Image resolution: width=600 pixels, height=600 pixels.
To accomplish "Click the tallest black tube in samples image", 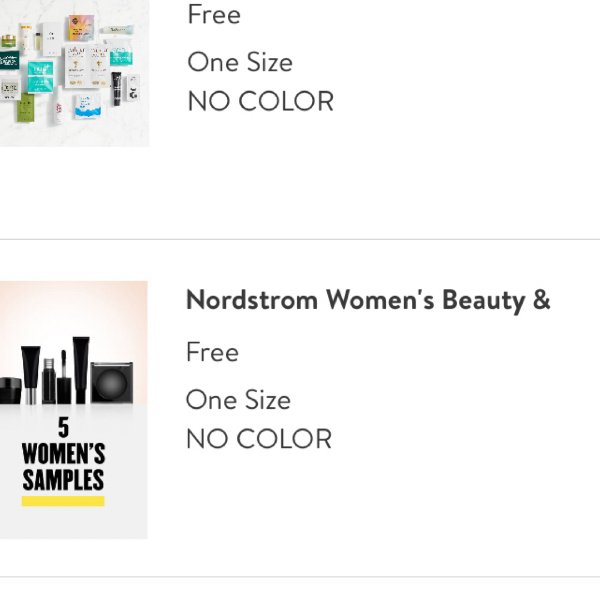I will (81, 370).
